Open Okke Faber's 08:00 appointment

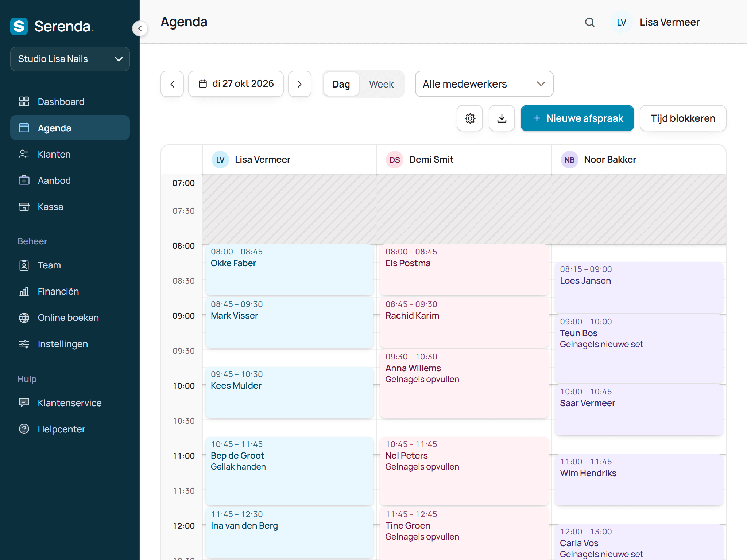coord(290,270)
